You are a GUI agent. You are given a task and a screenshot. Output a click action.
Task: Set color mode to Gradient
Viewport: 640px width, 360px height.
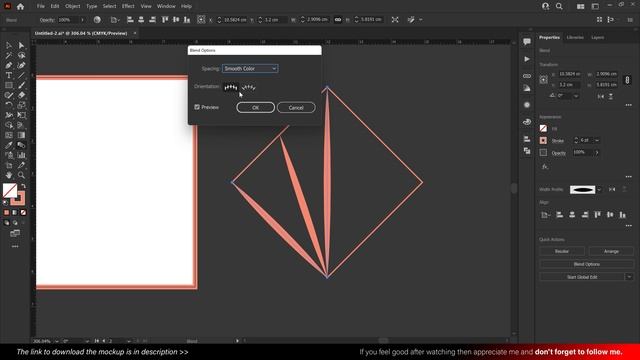pos(15,212)
